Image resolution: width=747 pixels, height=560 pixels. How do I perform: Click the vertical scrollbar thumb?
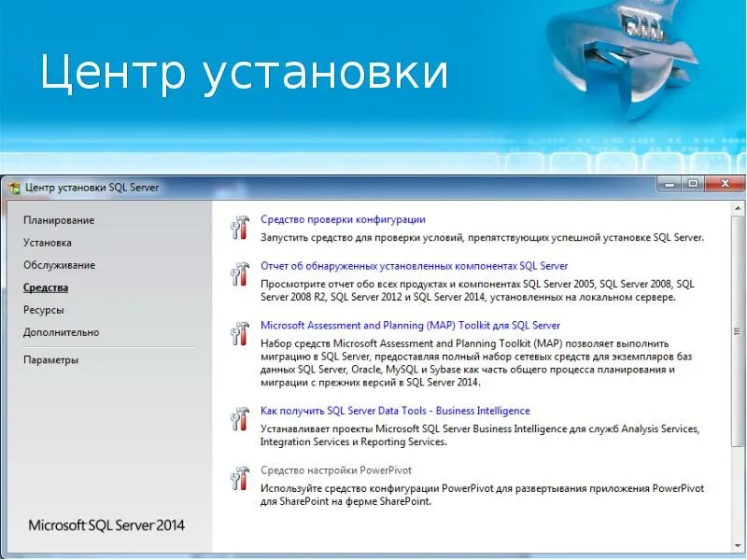[738, 330]
